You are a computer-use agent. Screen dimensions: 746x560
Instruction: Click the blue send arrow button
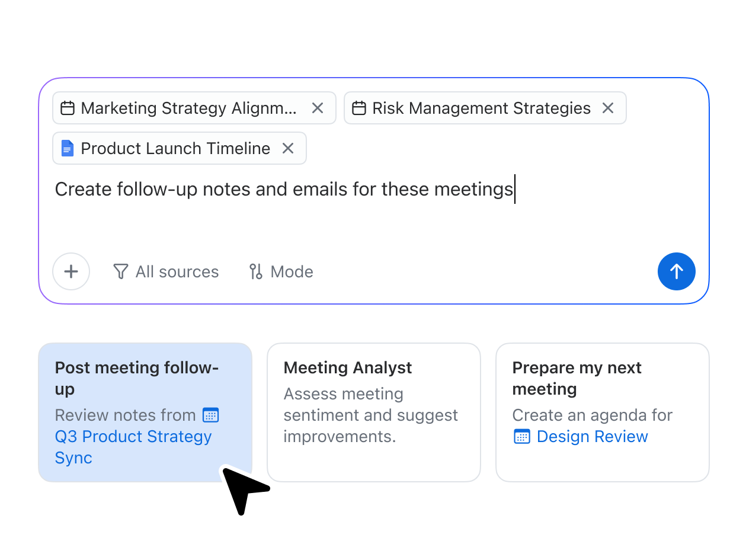point(677,271)
